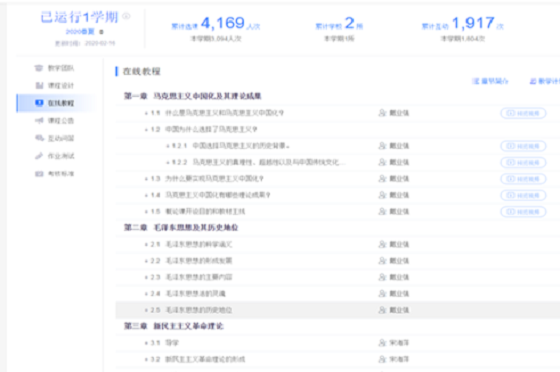The image size is (560, 372).
Task: Open lesson 2.5 highlighted row
Action: coord(338,310)
